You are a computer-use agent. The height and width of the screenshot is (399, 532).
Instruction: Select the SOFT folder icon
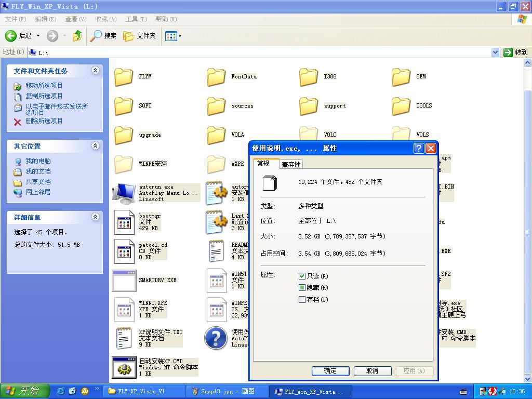pyautogui.click(x=124, y=106)
